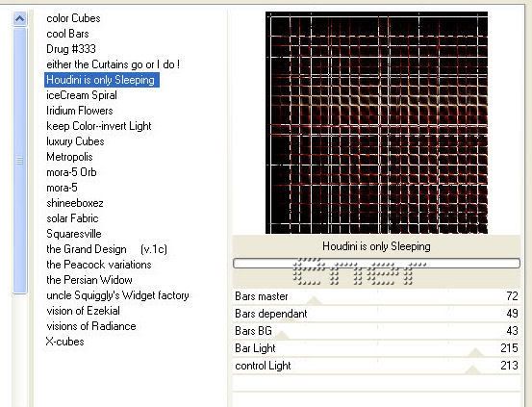Viewport: 532px width, 407px height.
Task: Click the Bars BG slider handle
Action: [282, 335]
